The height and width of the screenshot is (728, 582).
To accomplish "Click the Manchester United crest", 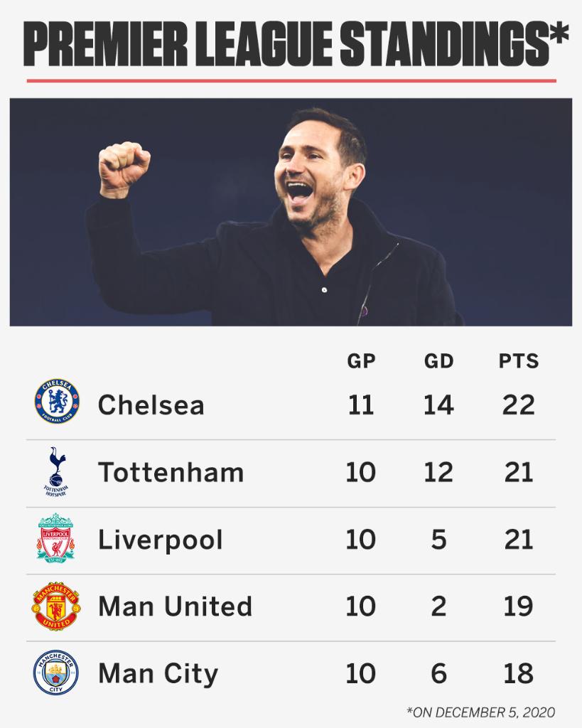I will coord(57,606).
